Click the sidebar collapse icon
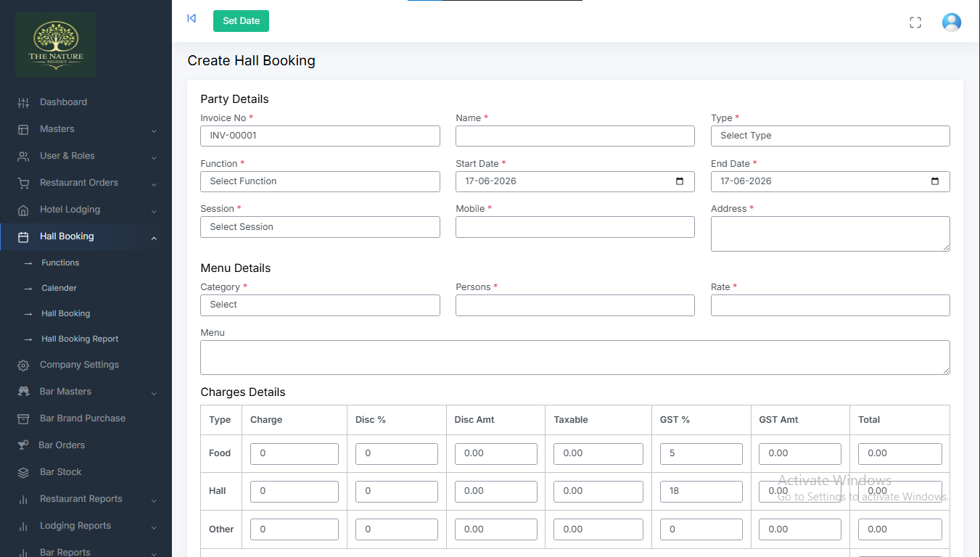 tap(192, 18)
